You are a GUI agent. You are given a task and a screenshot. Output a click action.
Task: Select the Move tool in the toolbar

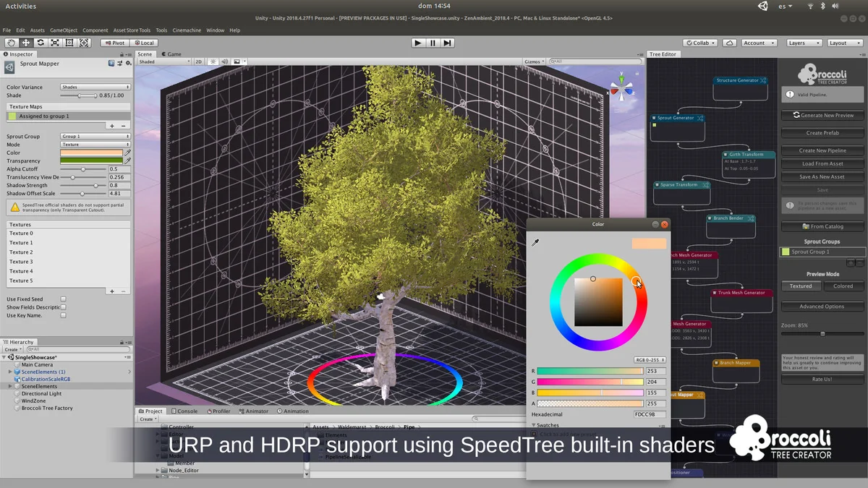(x=25, y=43)
